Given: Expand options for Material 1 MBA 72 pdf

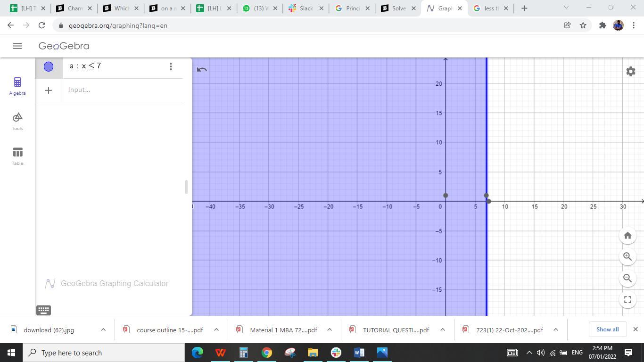Looking at the screenshot, I should 330,329.
